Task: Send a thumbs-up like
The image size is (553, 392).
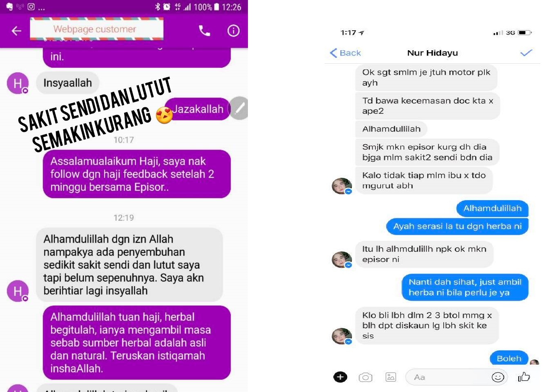Action: (524, 377)
